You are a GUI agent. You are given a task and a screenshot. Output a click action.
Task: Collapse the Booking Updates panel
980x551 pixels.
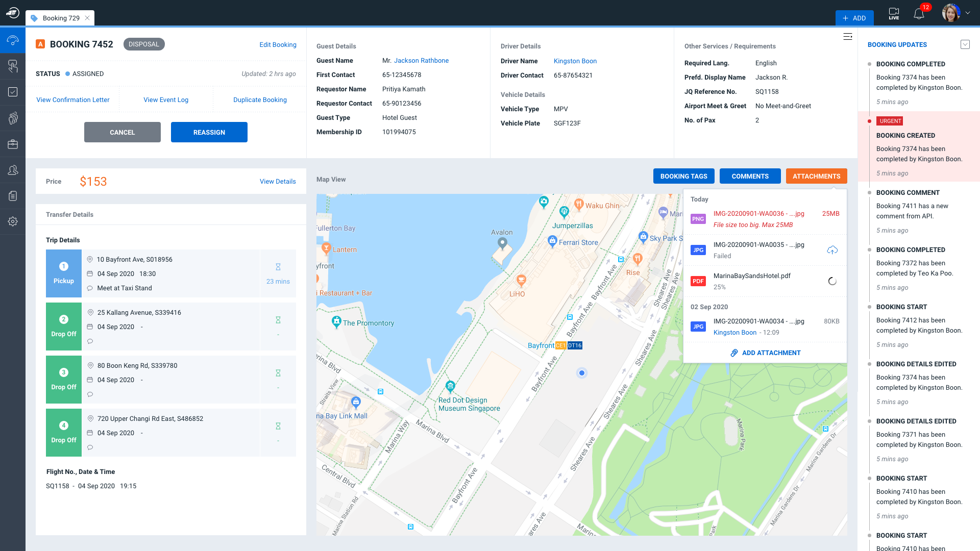[x=965, y=44]
